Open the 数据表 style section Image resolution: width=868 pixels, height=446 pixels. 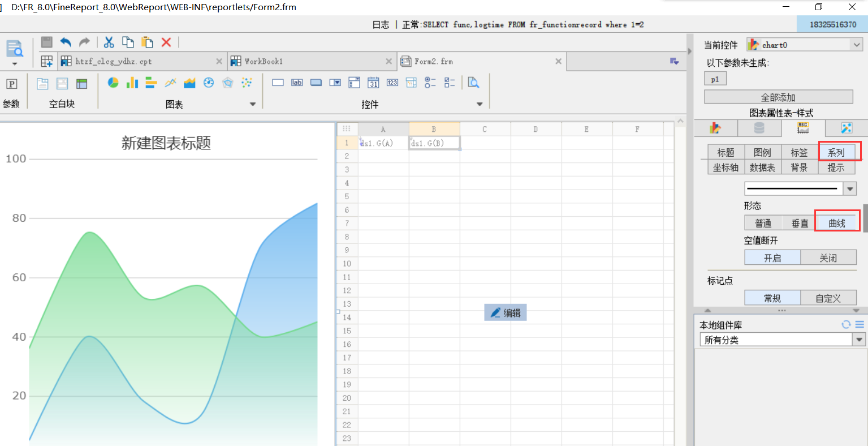pyautogui.click(x=763, y=167)
